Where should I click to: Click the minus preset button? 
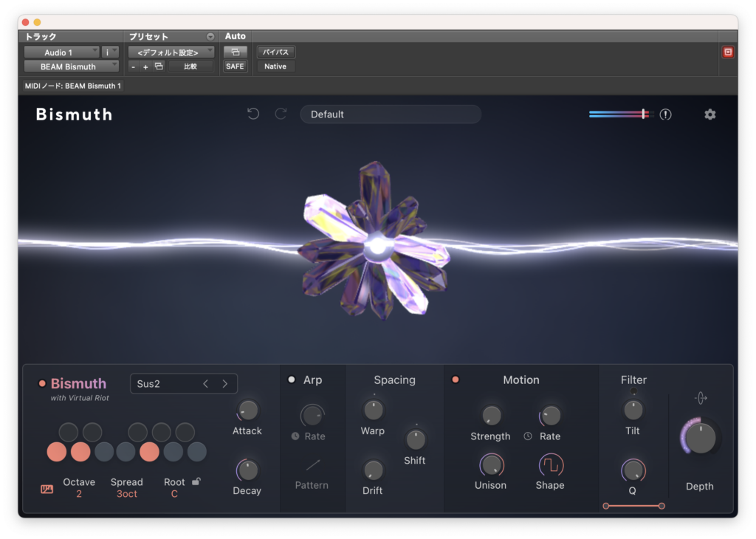[134, 66]
